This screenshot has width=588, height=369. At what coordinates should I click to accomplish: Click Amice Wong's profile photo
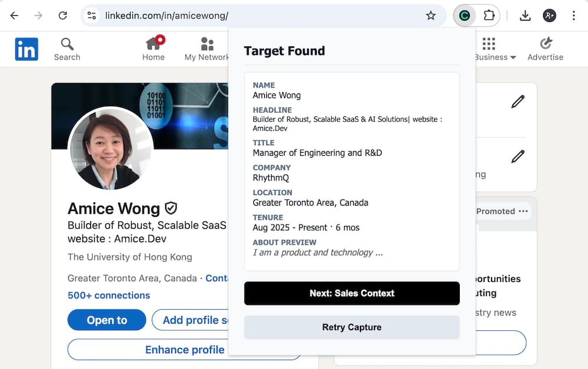pos(111,149)
